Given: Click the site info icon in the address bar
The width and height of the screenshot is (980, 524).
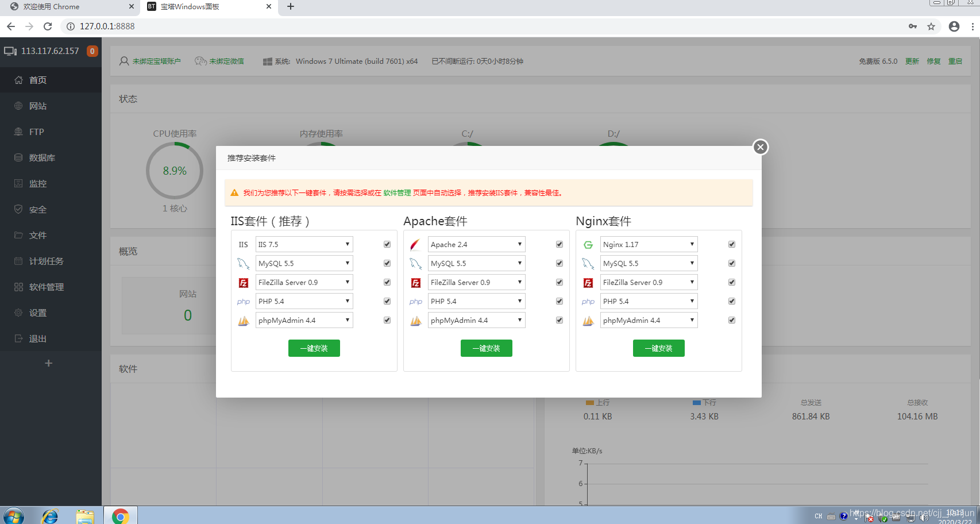Looking at the screenshot, I should point(71,26).
